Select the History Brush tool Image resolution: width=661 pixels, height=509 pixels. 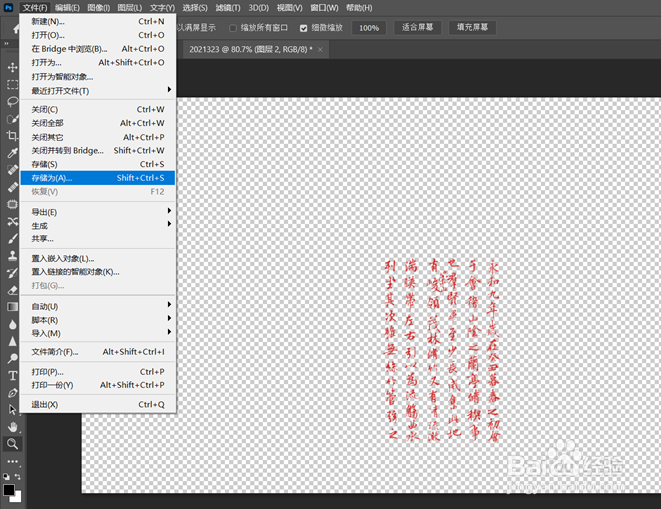coord(12,273)
